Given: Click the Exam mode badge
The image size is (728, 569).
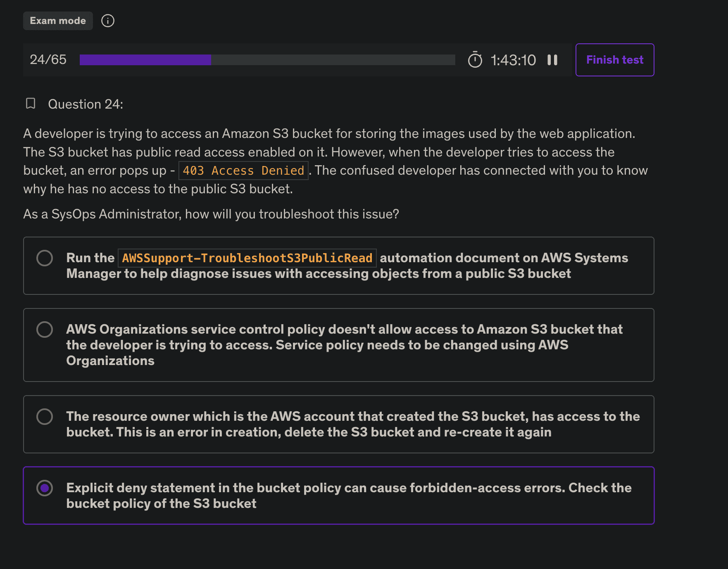Looking at the screenshot, I should click(58, 21).
